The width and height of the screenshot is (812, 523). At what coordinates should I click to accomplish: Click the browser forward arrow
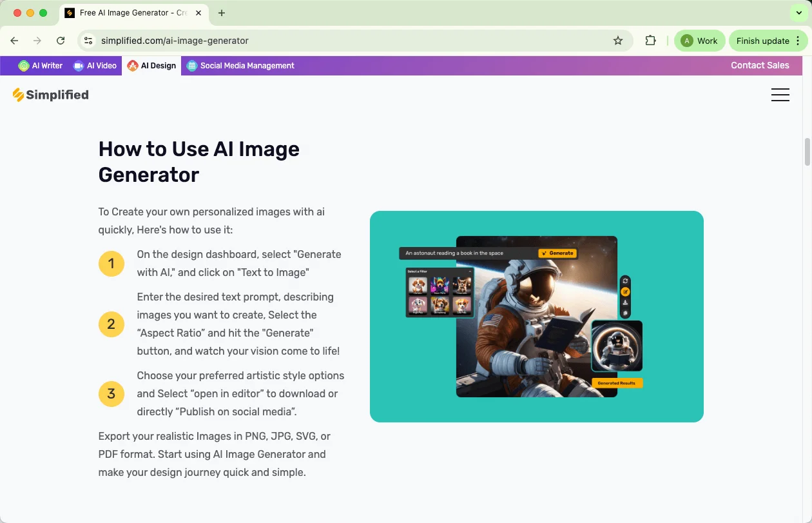37,41
